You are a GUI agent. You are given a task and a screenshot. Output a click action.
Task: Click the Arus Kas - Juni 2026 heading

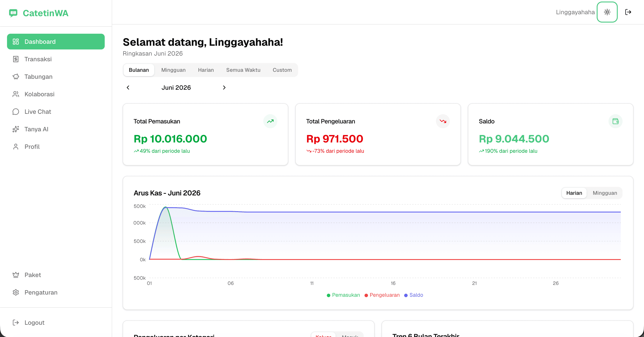(x=167, y=193)
